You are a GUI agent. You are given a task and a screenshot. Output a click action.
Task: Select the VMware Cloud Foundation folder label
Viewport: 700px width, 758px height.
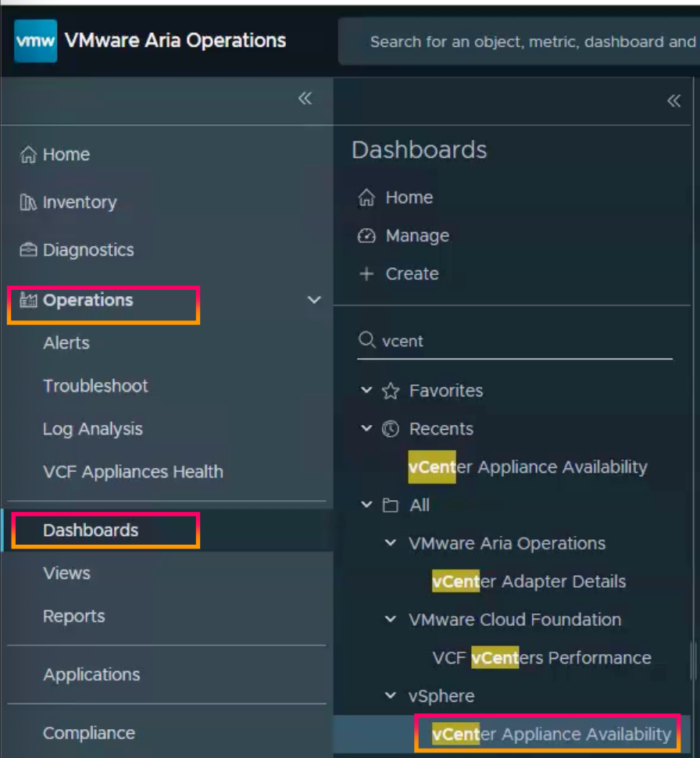(x=514, y=620)
